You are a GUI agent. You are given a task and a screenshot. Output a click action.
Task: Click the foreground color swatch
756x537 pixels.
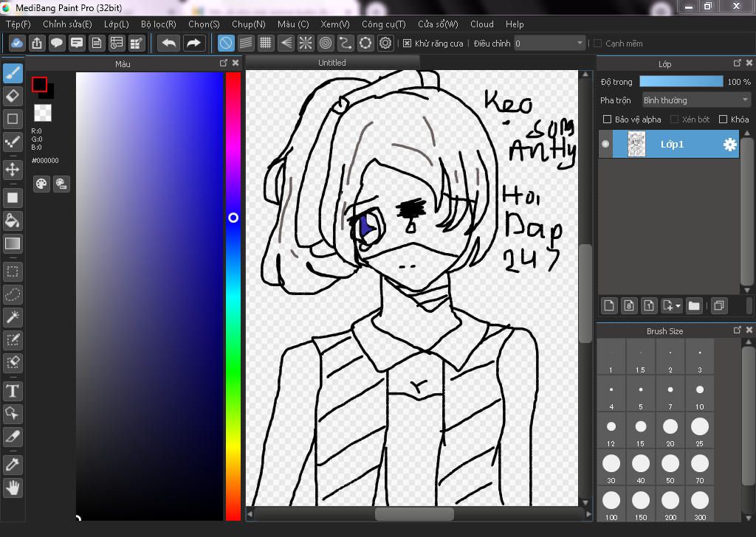(x=40, y=85)
